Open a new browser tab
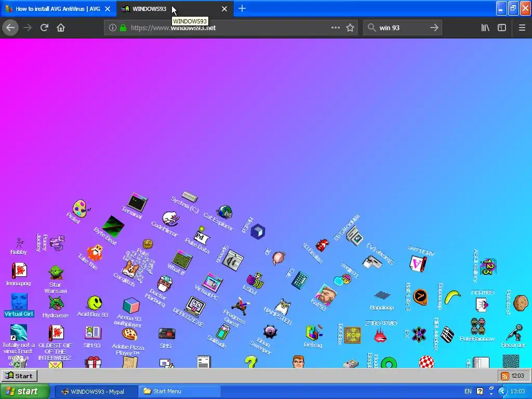 [242, 8]
